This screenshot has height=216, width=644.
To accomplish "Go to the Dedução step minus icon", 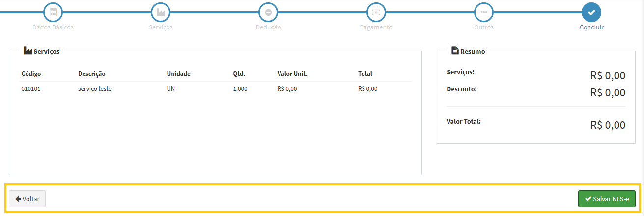I will [268, 12].
